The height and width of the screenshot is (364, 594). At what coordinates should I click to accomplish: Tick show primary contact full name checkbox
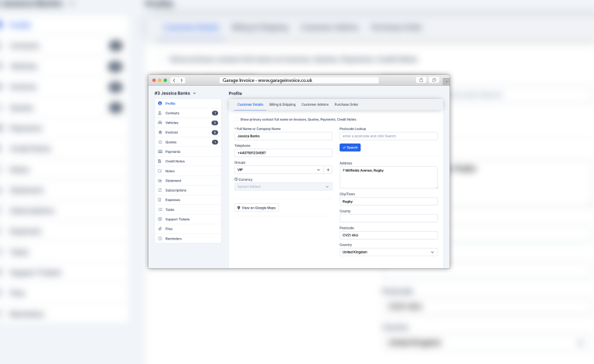tap(237, 120)
